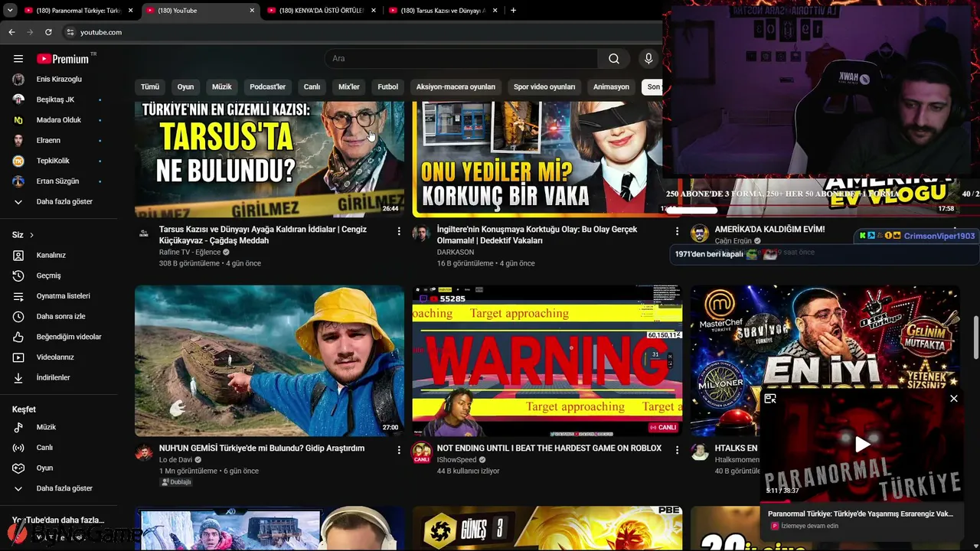Viewport: 980px width, 551px height.
Task: Open Ertan Süzgün subscription in sidebar
Action: click(58, 181)
